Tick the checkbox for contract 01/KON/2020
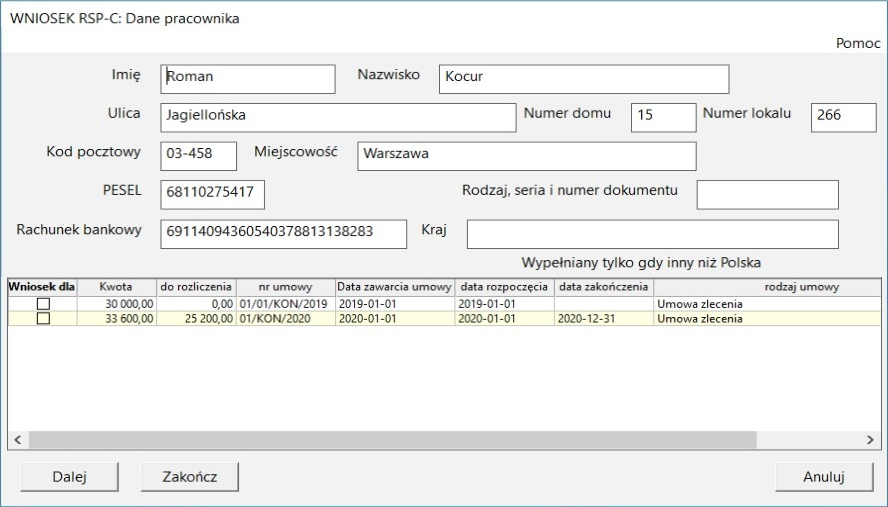 (42, 319)
